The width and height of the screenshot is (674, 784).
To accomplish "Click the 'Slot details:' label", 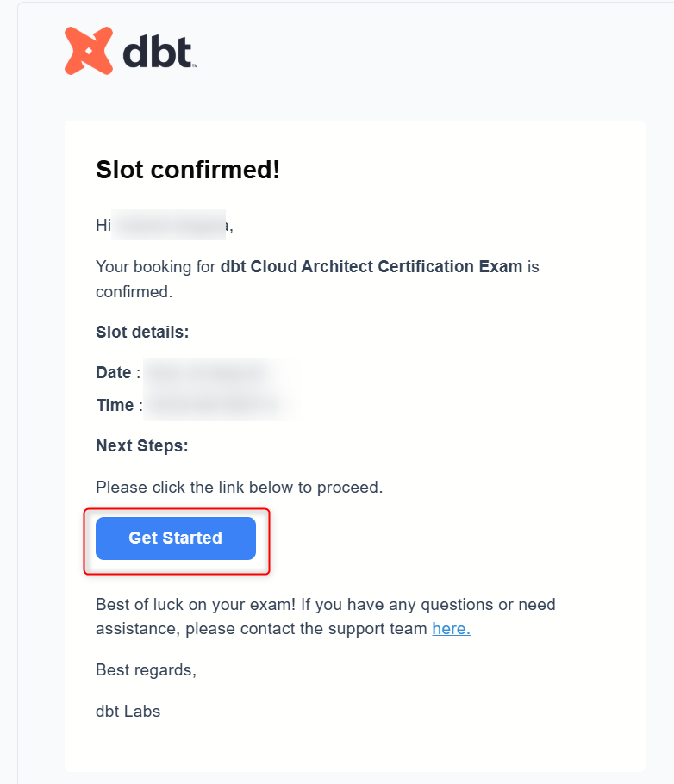I will pos(142,332).
